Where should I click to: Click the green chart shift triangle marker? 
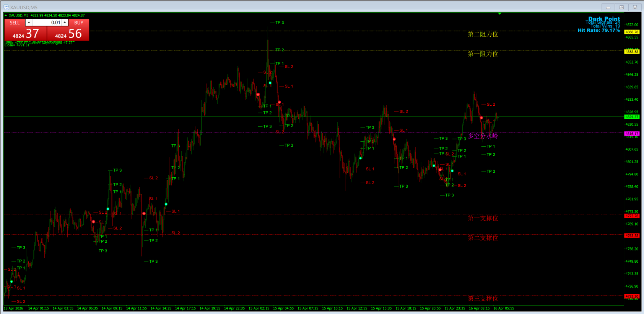[499, 13]
